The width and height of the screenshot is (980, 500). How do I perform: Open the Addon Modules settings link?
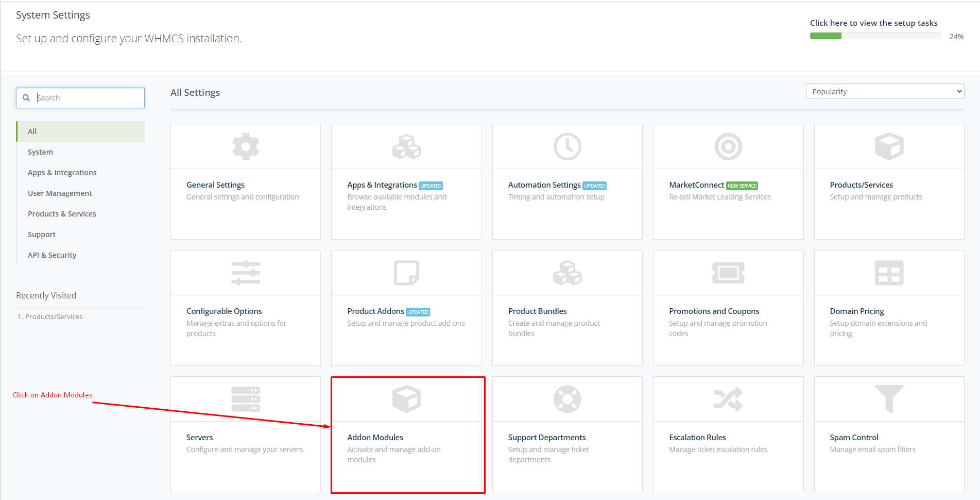point(375,438)
